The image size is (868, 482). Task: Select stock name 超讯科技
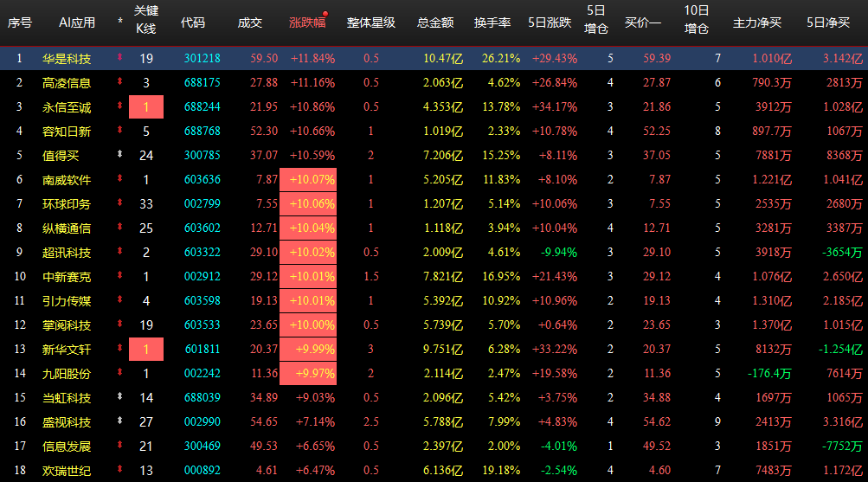[67, 253]
